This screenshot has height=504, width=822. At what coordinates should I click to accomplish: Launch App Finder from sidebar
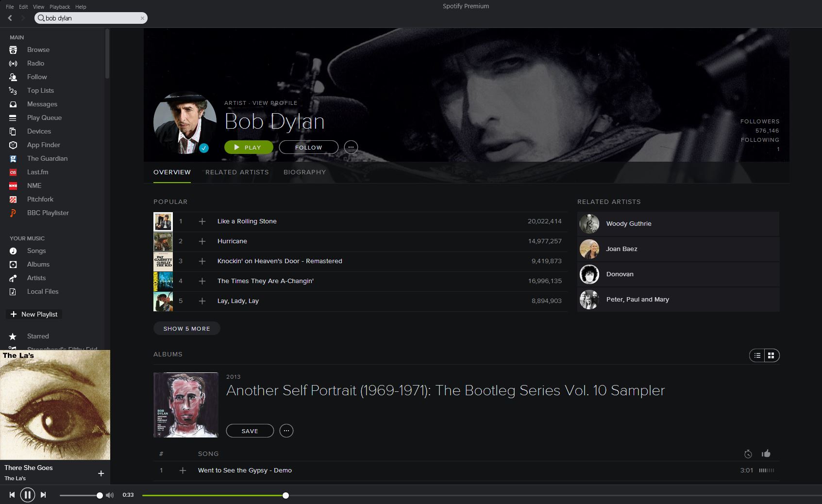click(x=44, y=145)
